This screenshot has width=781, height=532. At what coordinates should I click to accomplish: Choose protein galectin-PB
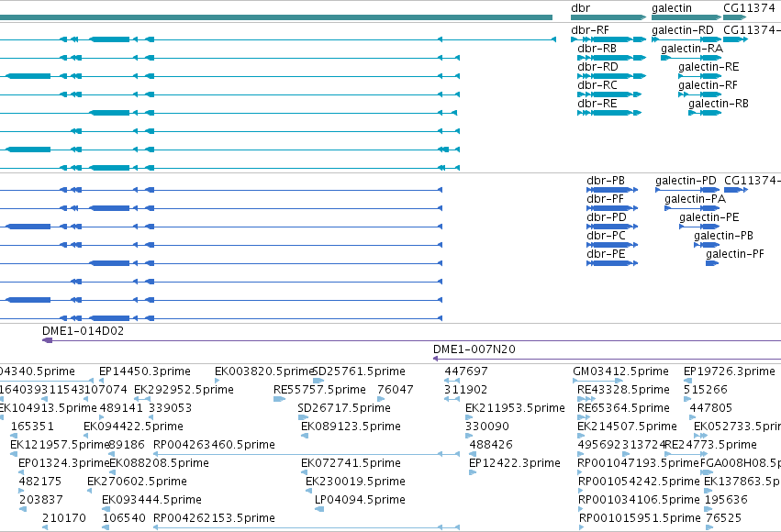pyautogui.click(x=723, y=236)
